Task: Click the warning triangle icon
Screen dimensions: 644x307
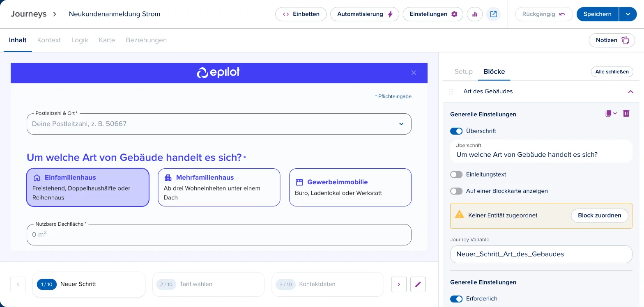Action: [x=459, y=215]
